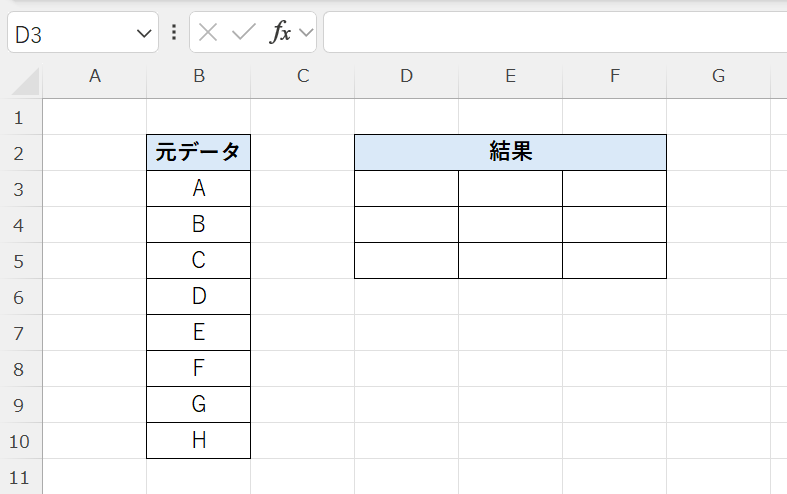
Task: Click into the formula bar input area
Action: [550, 33]
